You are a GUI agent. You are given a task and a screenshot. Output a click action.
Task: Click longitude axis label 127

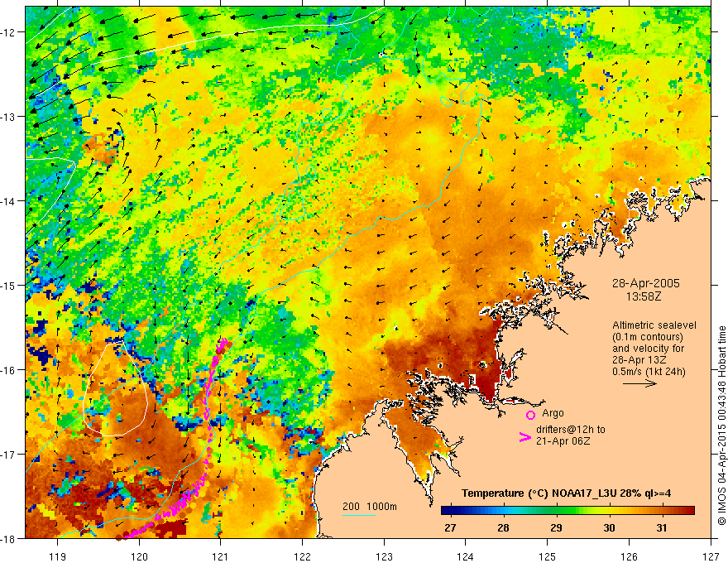coord(711,556)
